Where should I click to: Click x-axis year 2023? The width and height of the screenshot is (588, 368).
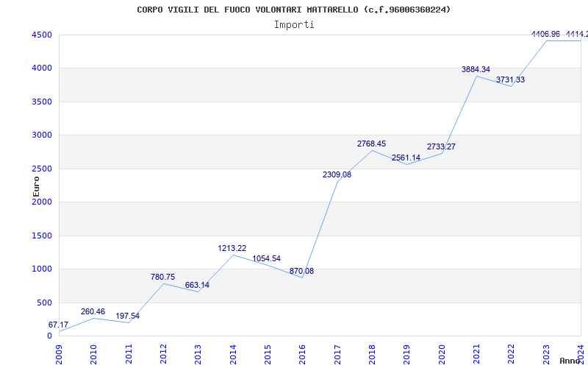[x=546, y=355]
